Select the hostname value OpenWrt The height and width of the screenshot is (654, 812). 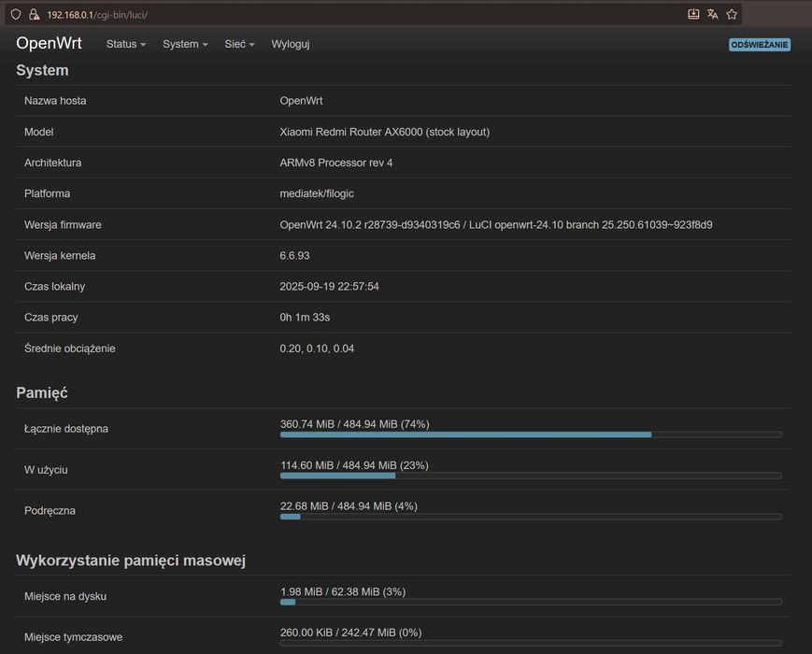302,101
